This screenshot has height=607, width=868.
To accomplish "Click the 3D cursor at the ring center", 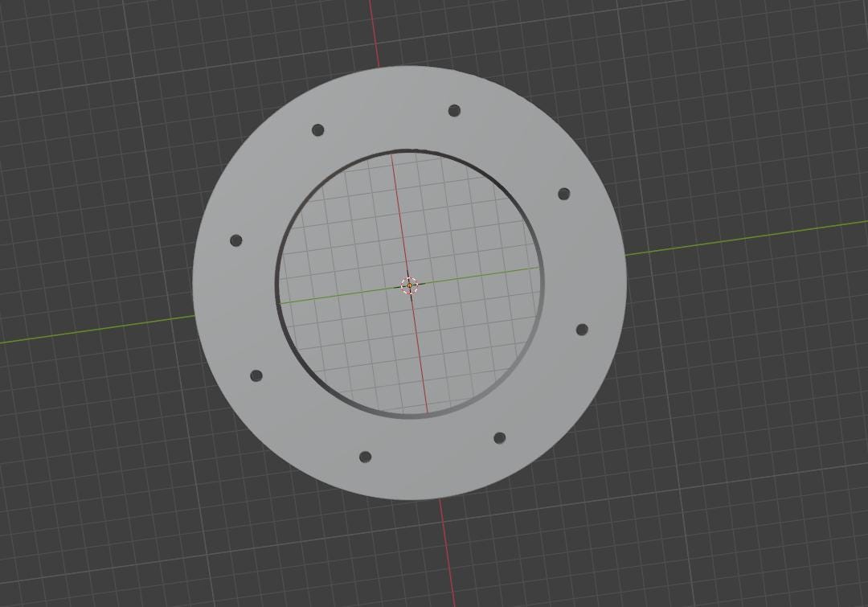I will point(409,285).
